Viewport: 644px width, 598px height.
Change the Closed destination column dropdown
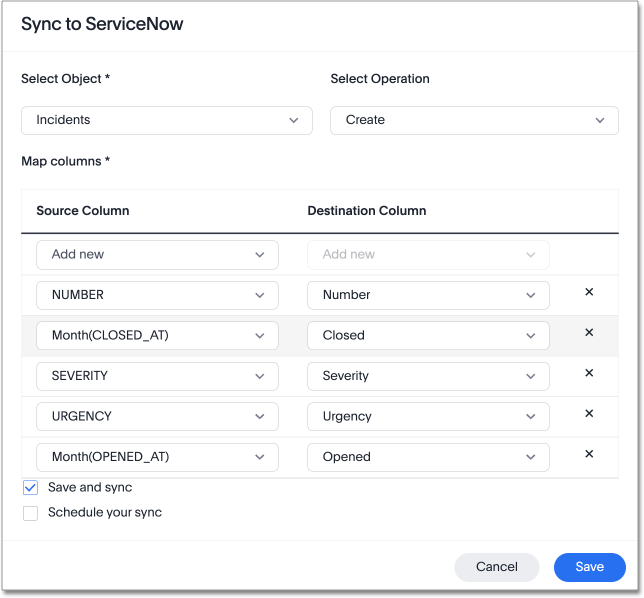click(428, 336)
